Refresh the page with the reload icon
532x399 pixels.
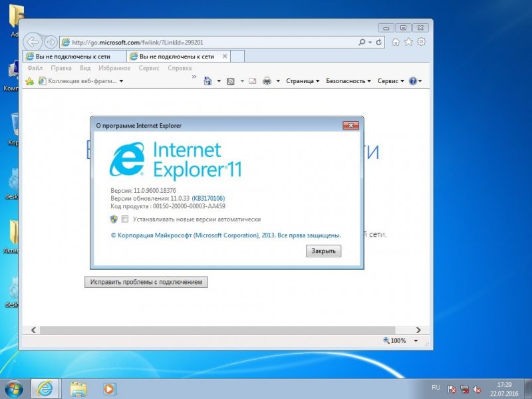[378, 42]
